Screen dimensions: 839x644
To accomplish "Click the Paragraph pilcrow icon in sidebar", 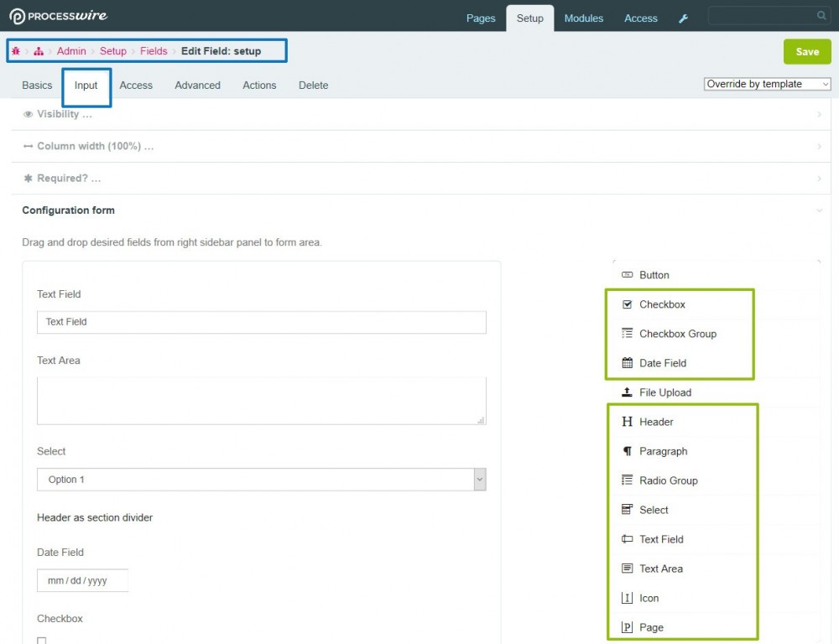I will (627, 451).
